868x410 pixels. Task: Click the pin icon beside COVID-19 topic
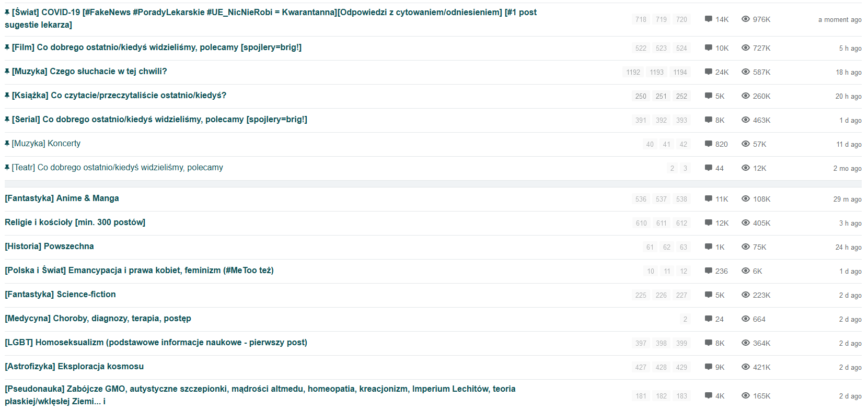(7, 12)
